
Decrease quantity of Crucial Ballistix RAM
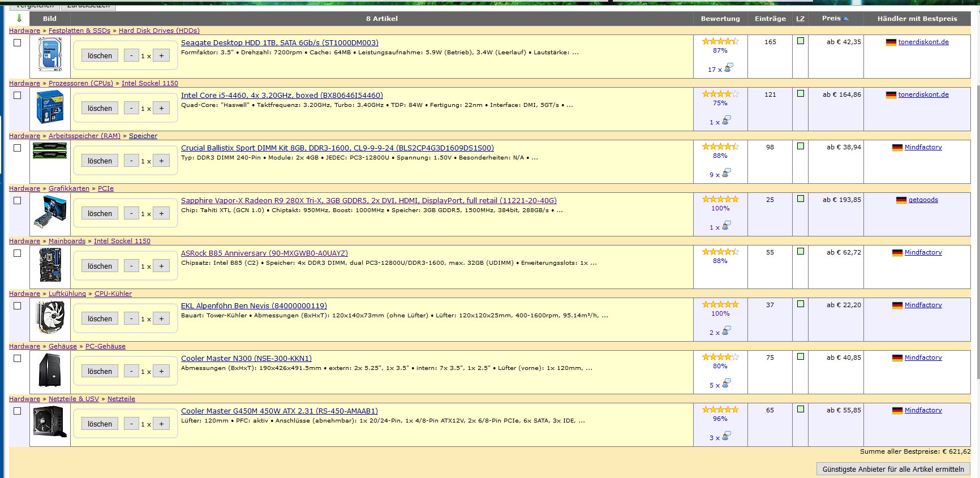point(132,161)
